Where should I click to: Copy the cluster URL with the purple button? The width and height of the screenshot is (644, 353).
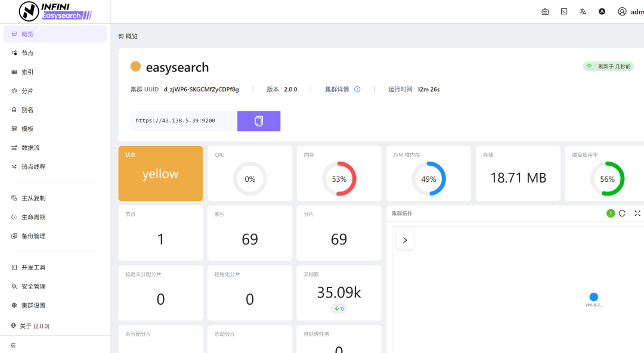(259, 121)
